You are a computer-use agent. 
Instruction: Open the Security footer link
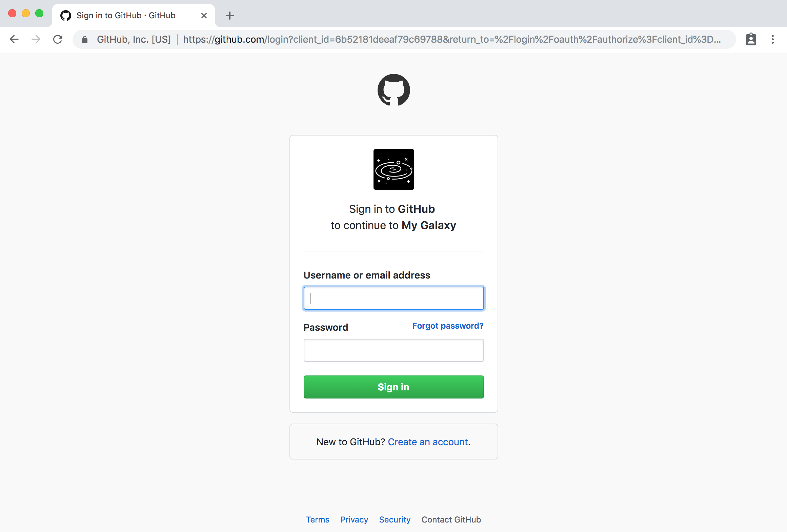(395, 519)
